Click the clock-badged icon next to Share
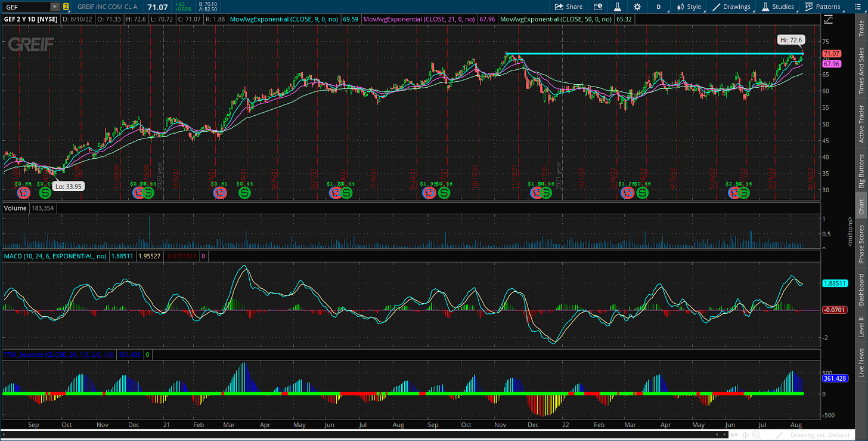 point(598,7)
